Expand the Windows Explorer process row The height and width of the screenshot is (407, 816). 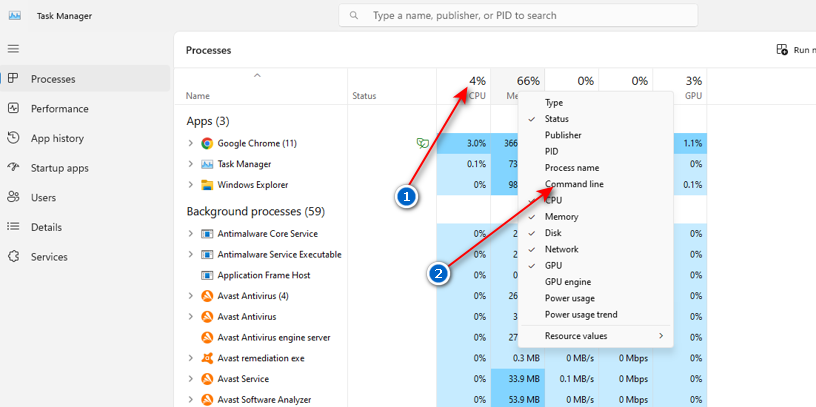tap(190, 185)
